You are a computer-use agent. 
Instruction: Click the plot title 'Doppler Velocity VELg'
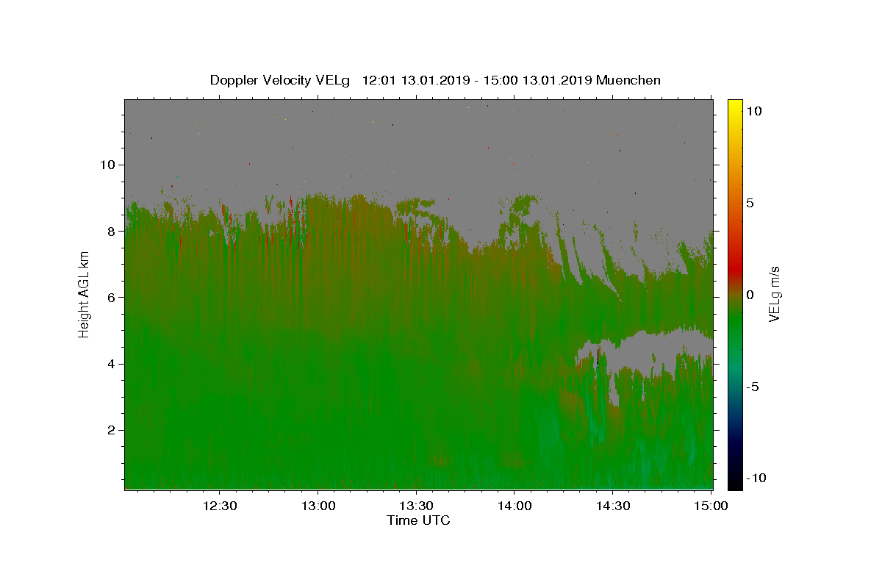pos(280,80)
